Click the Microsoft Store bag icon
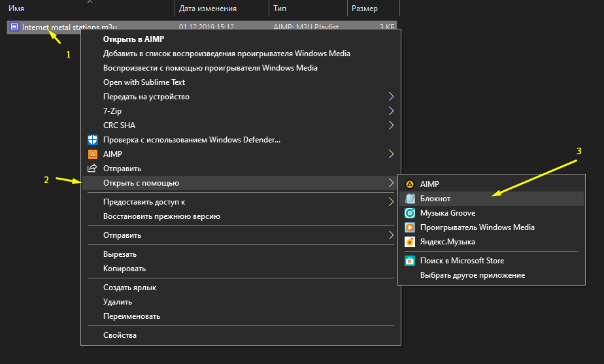Screen dimensions: 604x364 (x=410, y=261)
